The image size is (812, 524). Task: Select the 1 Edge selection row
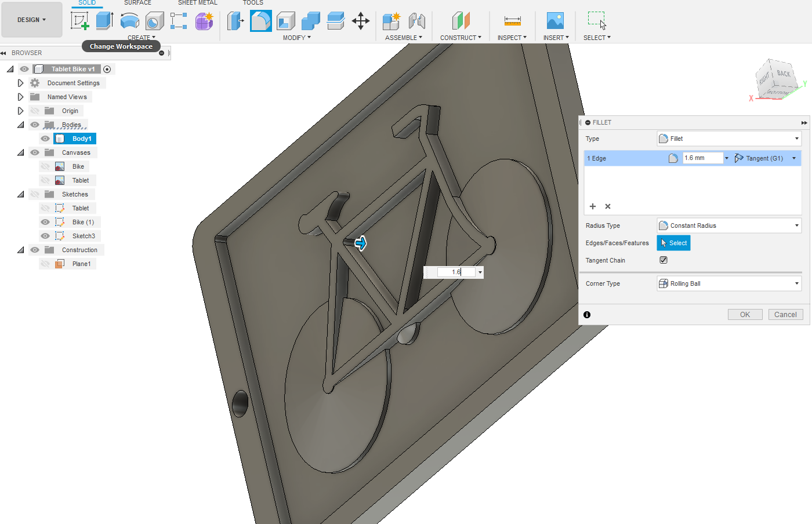[x=693, y=158]
